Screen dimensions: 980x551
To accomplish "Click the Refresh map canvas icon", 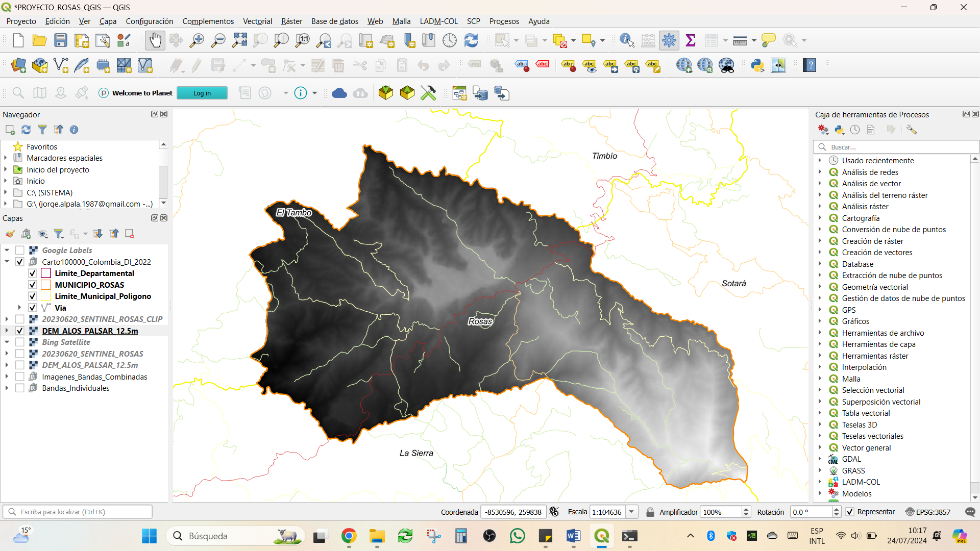I will (x=471, y=40).
